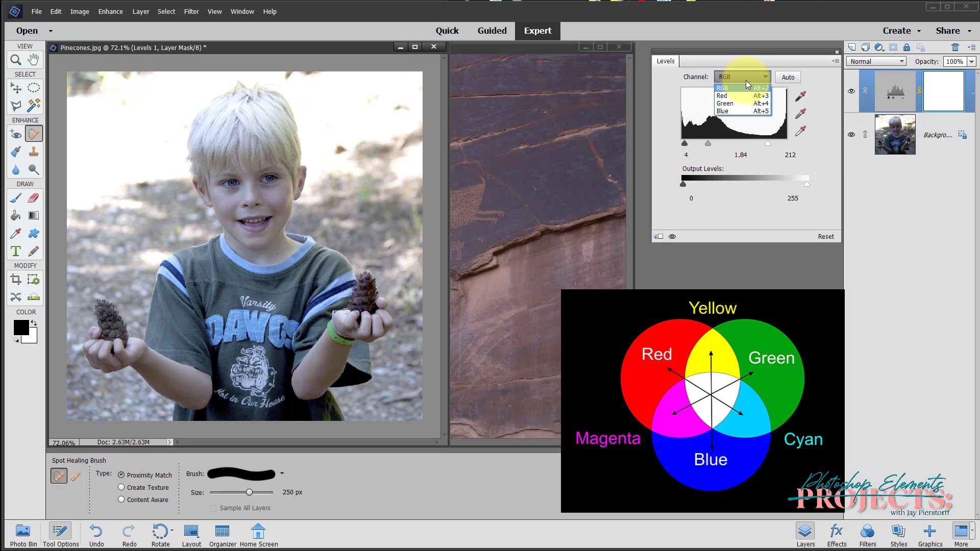Image resolution: width=980 pixels, height=551 pixels.
Task: Open the Enhance menu
Action: click(x=110, y=11)
